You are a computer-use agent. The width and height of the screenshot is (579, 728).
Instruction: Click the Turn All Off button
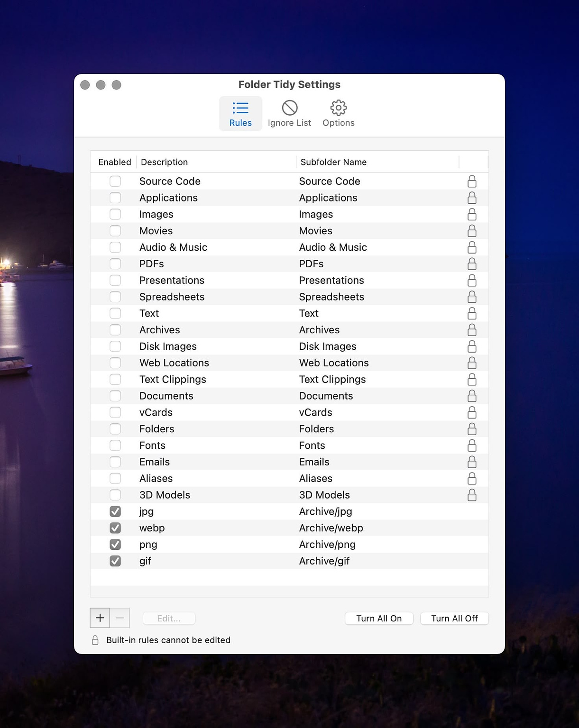pos(454,618)
